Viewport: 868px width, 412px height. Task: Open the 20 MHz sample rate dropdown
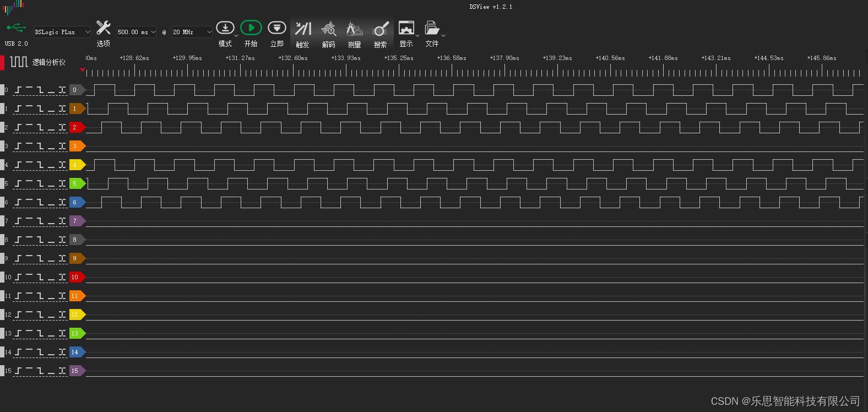[192, 32]
